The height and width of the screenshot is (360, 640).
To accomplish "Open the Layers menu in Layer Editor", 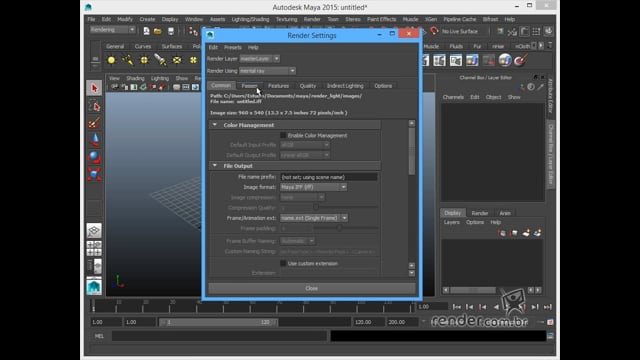I will click(x=451, y=222).
